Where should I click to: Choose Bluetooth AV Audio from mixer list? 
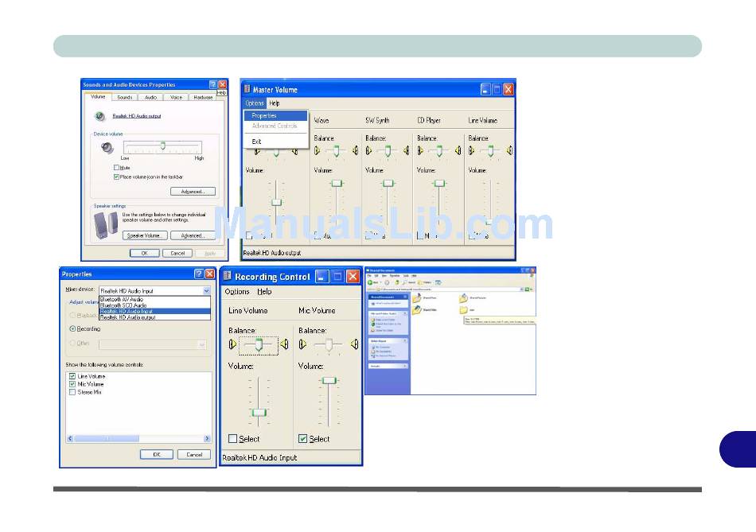[x=123, y=299]
